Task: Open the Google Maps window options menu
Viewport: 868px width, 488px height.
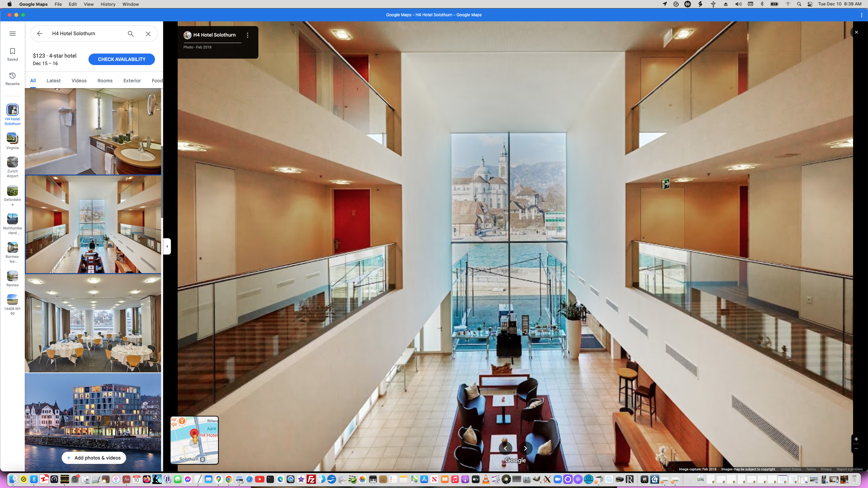Action: click(x=862, y=15)
